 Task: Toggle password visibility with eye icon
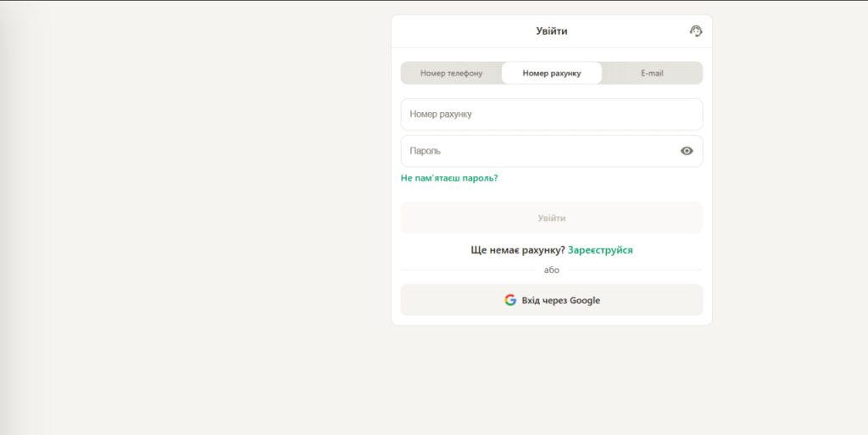687,151
